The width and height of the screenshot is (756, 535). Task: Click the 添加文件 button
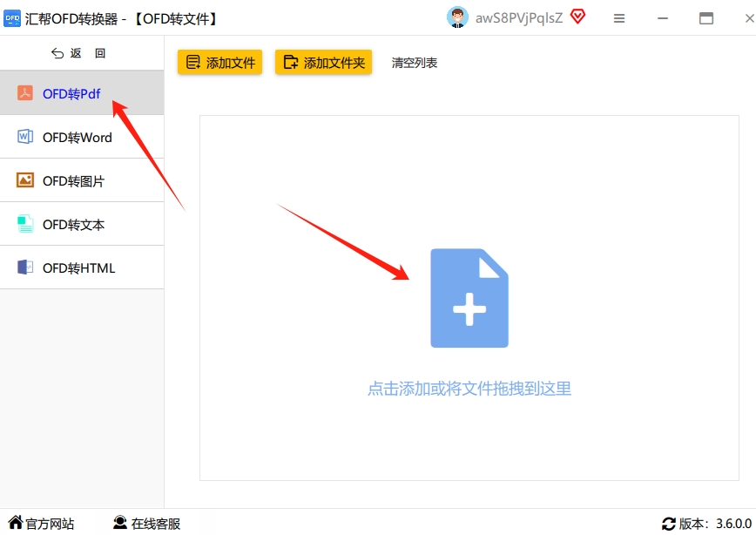tap(219, 62)
